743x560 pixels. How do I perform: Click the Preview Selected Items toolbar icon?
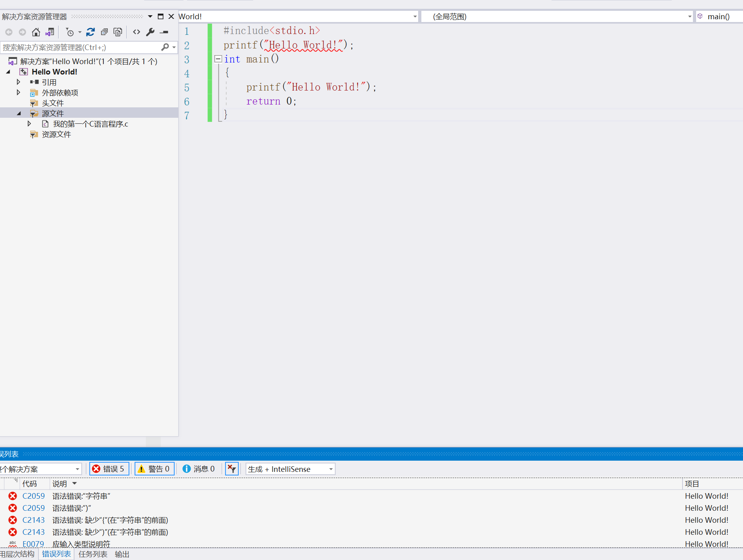pyautogui.click(x=164, y=32)
